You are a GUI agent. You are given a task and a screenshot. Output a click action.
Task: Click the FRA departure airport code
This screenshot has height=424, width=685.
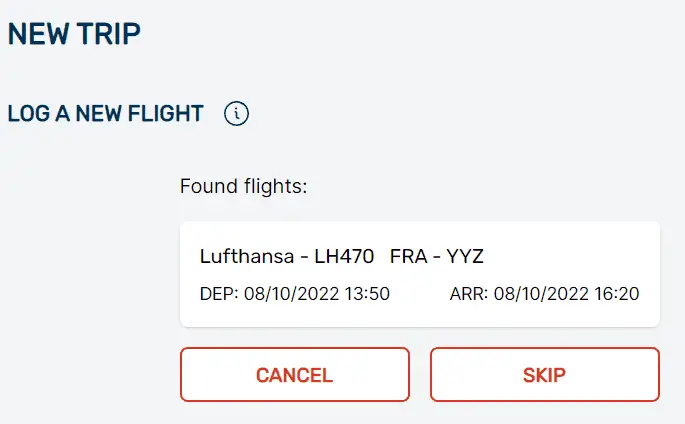click(x=407, y=256)
